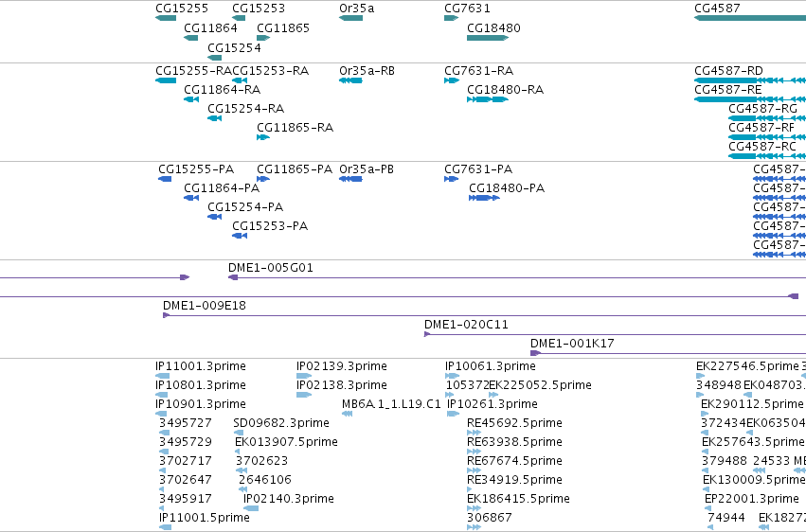
Task: Select the RE45692.5prime EST label
Action: coord(514,423)
